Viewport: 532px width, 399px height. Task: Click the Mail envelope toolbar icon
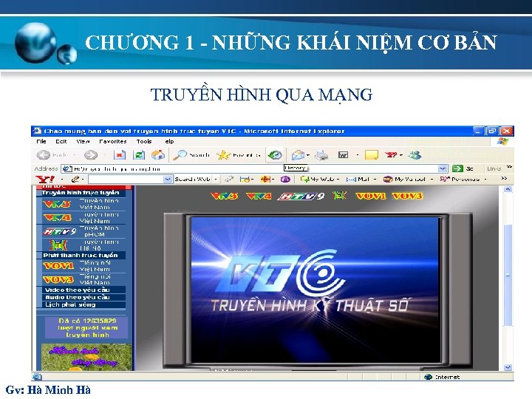click(x=298, y=155)
